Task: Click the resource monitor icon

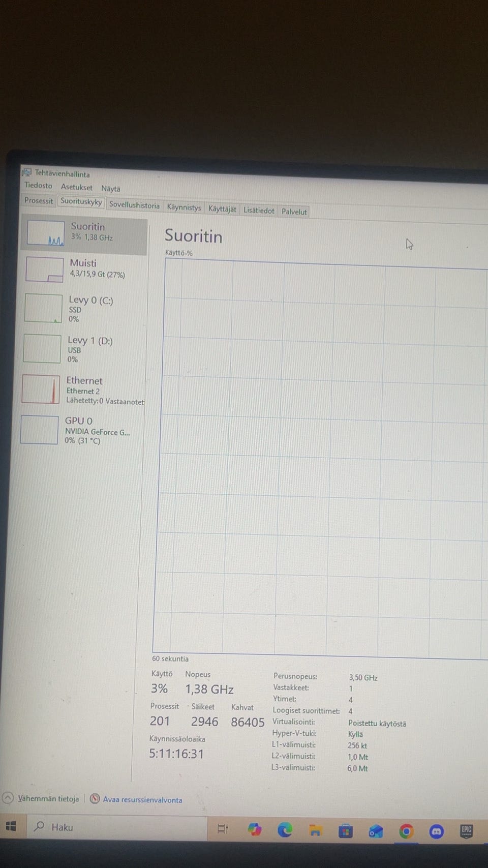Action: click(95, 799)
